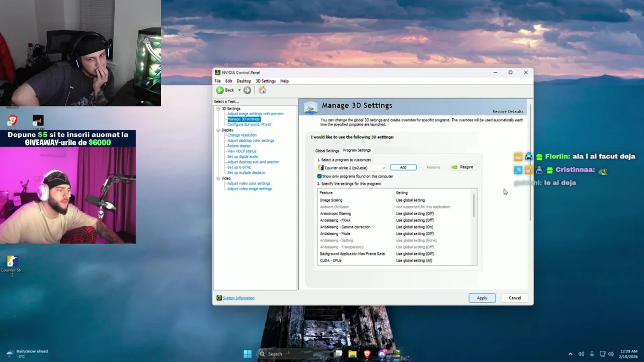The height and width of the screenshot is (362, 644).
Task: Click the Apply button
Action: tap(482, 298)
